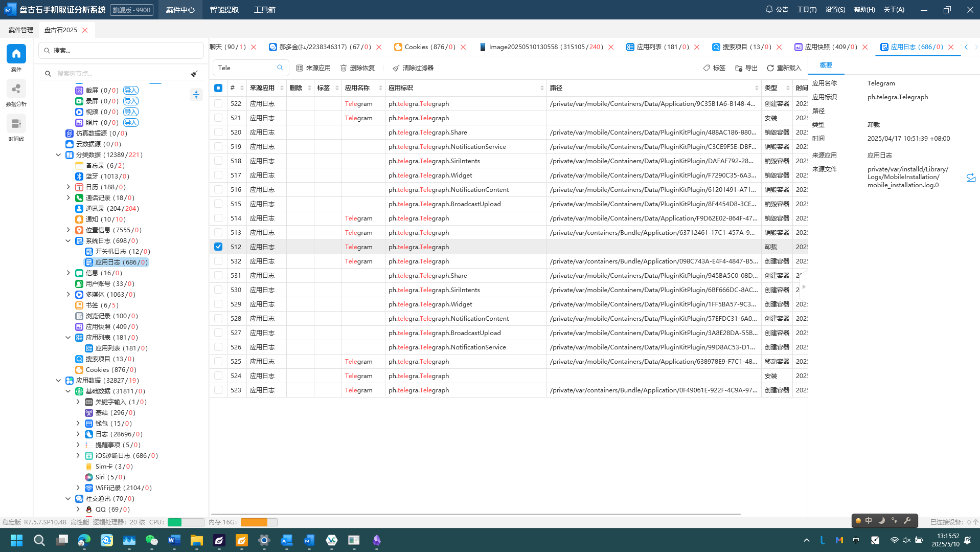Select the WiFi记录 (2104/0) tree node
Image resolution: width=980 pixels, height=552 pixels.
click(x=118, y=488)
